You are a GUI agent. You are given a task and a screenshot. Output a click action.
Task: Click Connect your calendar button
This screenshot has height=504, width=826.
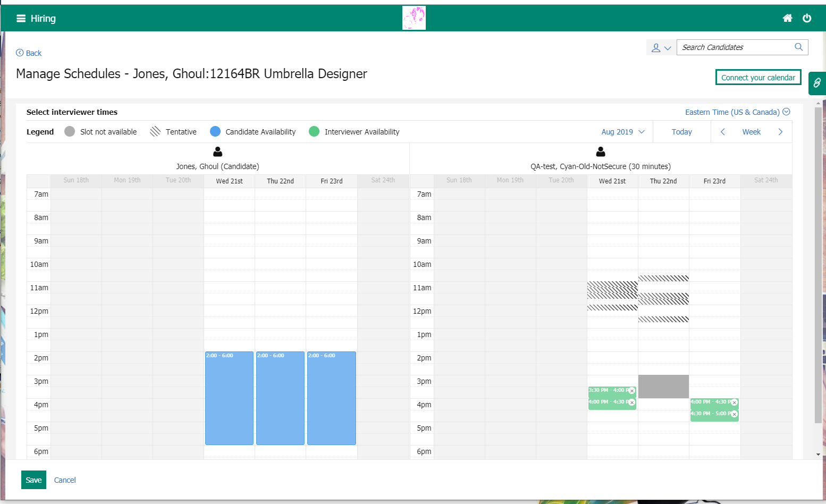pyautogui.click(x=758, y=78)
